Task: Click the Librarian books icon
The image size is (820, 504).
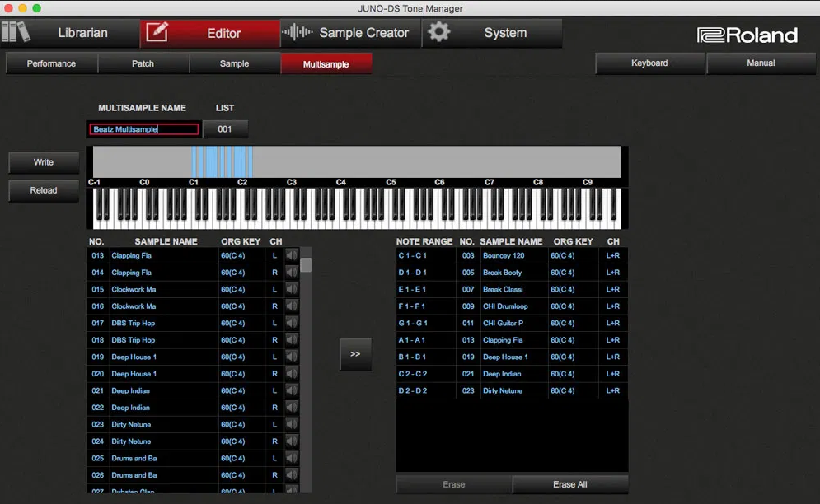Action: point(16,32)
